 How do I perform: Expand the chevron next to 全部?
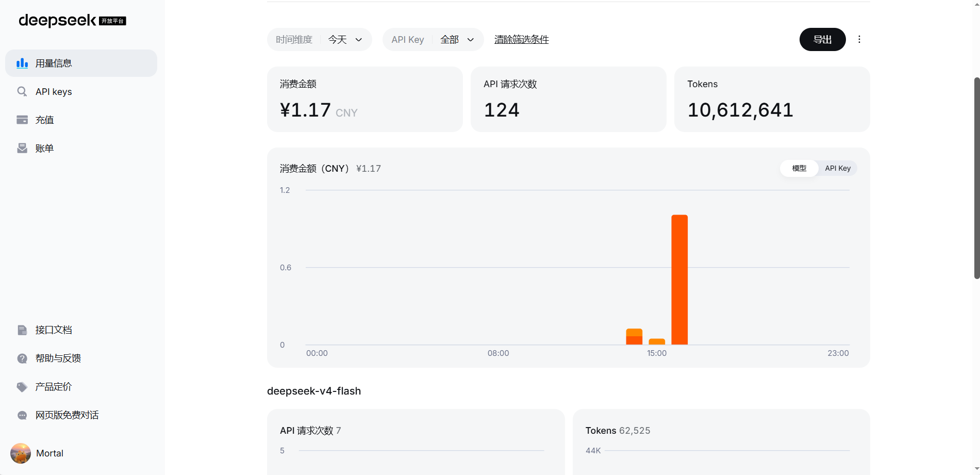pos(471,40)
